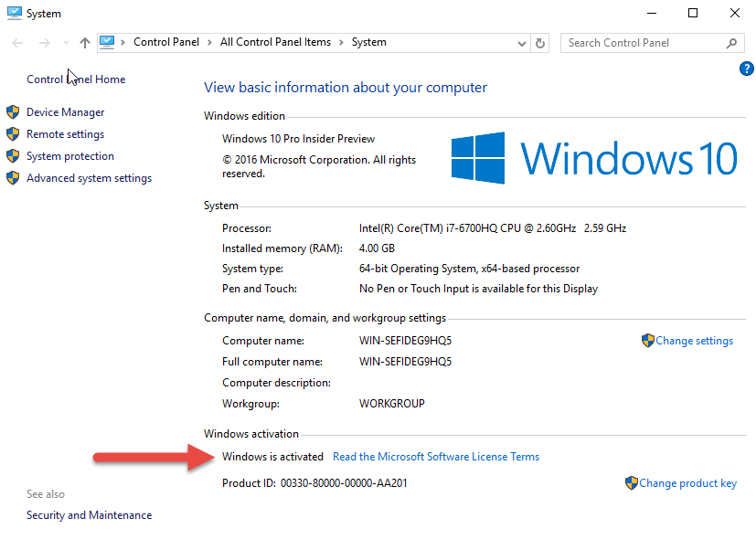Viewport: 756px width, 539px height.
Task: Click the 'Processor:' label
Action: (247, 228)
